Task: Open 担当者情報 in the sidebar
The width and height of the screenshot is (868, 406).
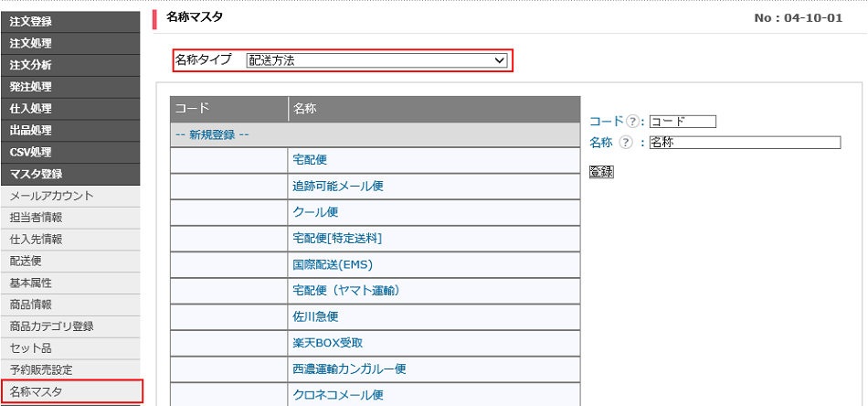Action: [x=69, y=217]
